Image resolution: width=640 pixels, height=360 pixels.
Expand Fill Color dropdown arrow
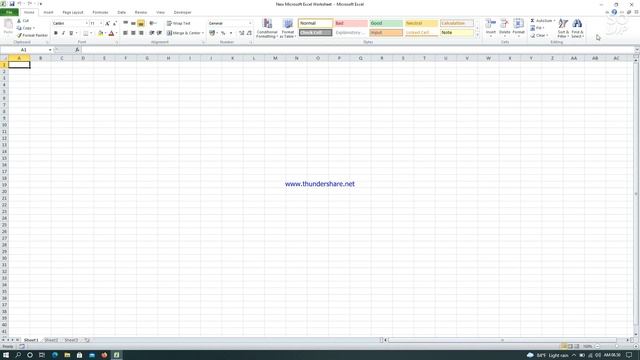click(105, 33)
